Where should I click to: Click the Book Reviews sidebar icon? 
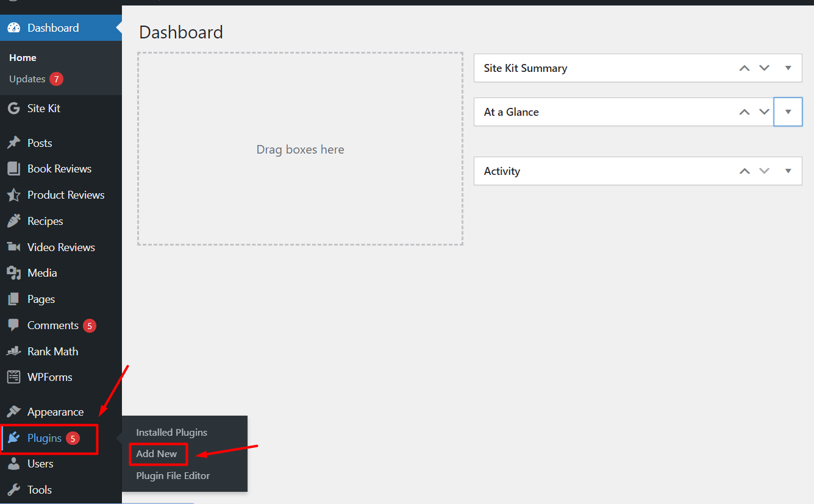point(13,168)
